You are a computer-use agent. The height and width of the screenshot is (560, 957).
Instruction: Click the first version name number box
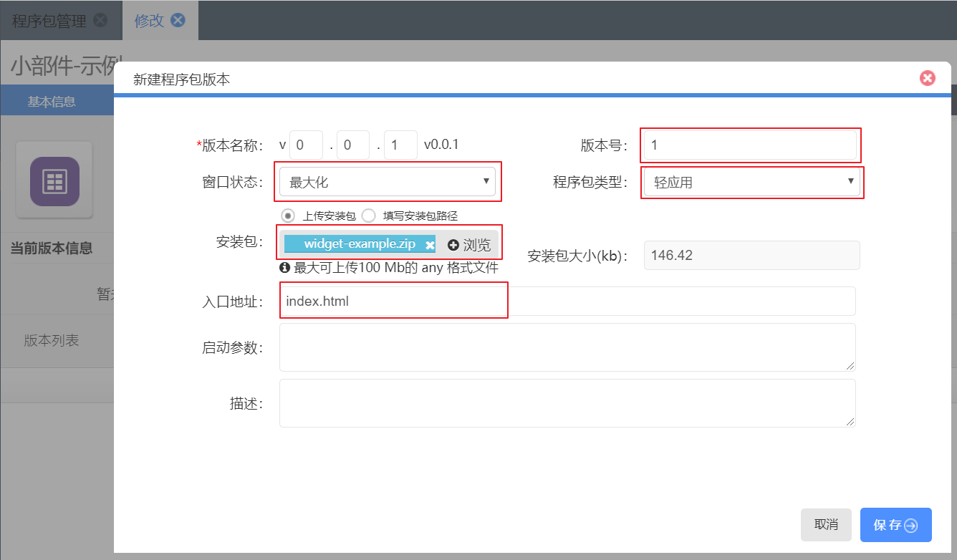tap(306, 145)
